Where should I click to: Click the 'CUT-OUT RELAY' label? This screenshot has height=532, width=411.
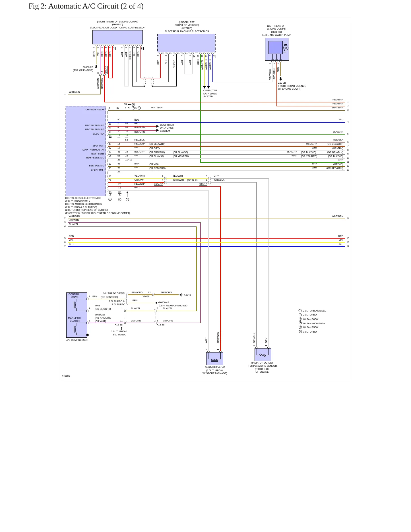click(95, 110)
